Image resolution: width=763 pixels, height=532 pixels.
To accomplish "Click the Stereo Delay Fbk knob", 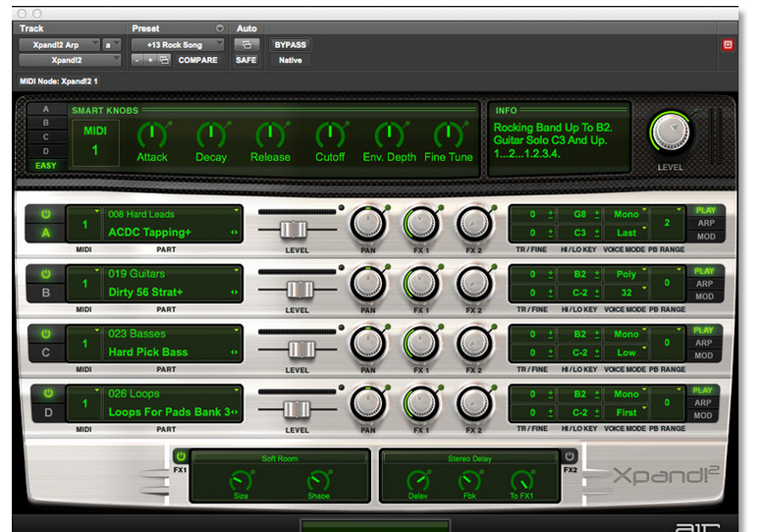I will 469,481.
